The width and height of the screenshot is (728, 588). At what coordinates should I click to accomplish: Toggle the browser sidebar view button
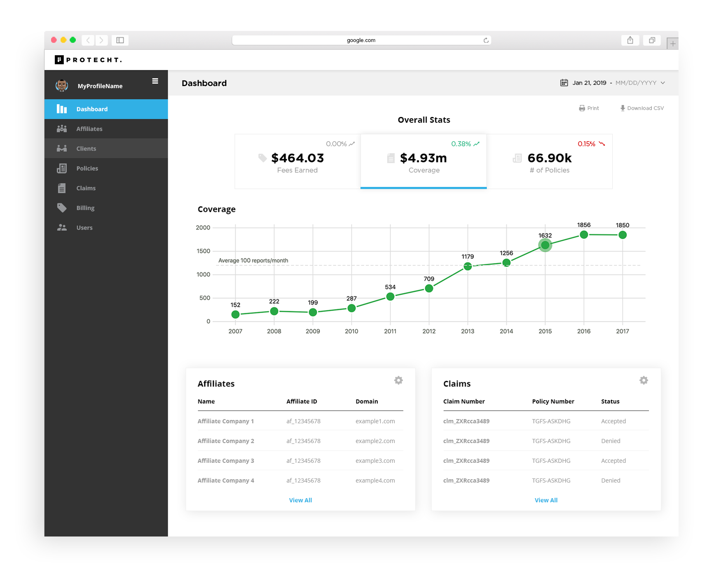coord(120,40)
